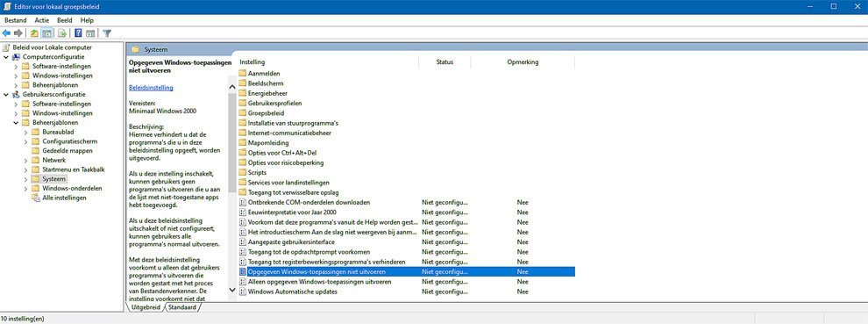
Task: Click policy icon beside Windows Automatische updates
Action: pos(243,292)
